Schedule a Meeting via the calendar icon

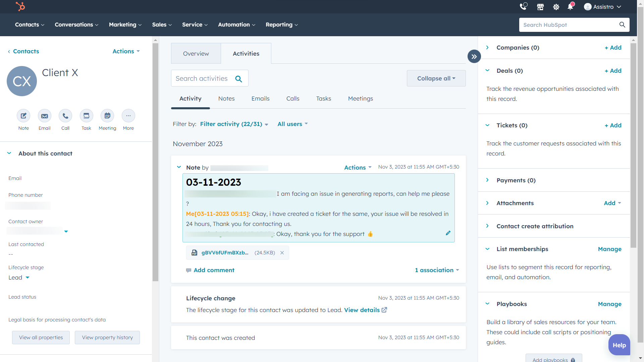pyautogui.click(x=107, y=116)
